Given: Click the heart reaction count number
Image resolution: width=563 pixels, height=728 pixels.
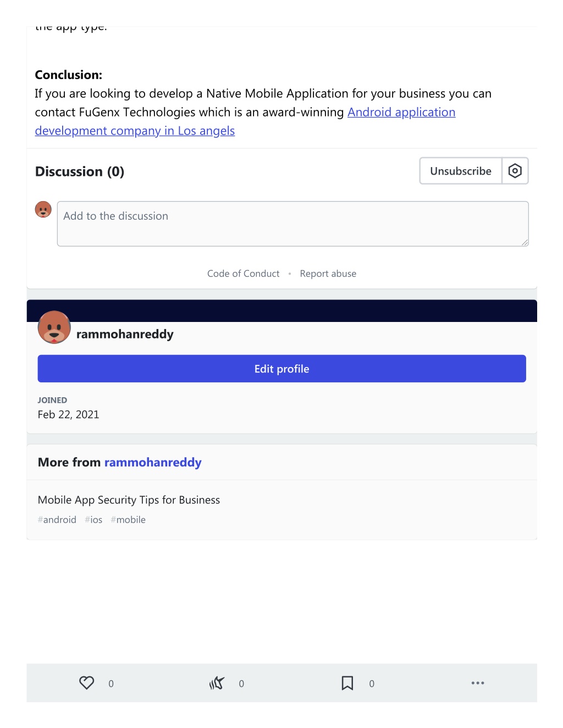Looking at the screenshot, I should coord(111,683).
